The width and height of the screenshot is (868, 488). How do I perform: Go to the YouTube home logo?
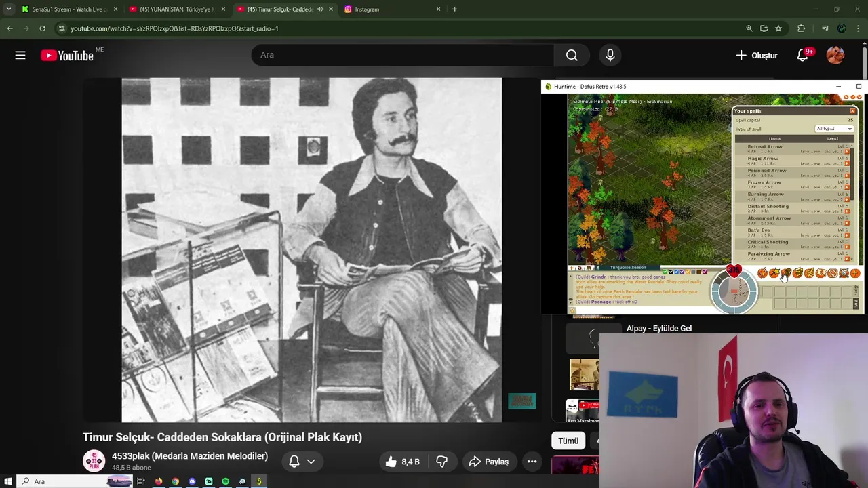[x=66, y=56]
